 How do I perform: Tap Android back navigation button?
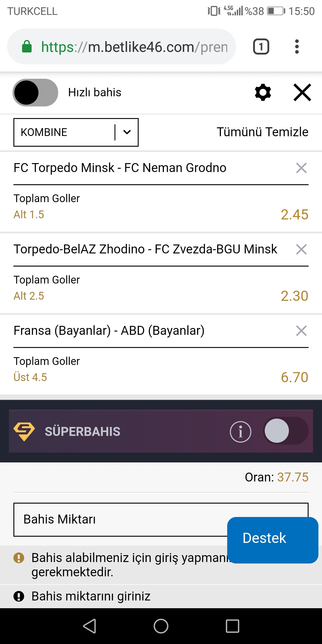89,626
